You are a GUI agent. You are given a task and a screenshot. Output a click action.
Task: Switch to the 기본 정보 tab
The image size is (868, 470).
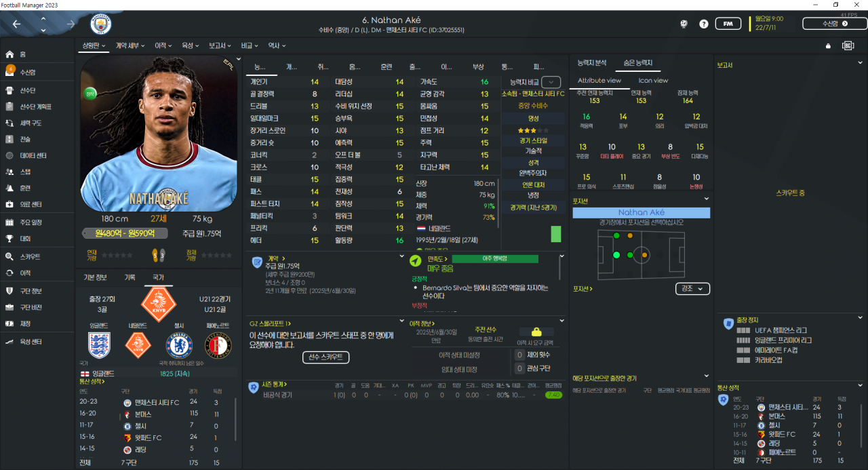pyautogui.click(x=95, y=277)
